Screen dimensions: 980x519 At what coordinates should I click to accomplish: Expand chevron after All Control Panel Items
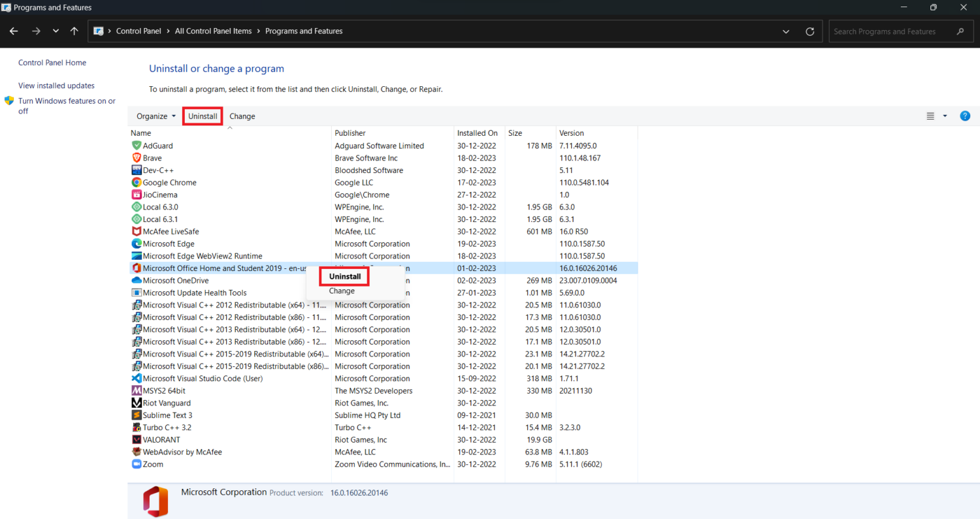click(x=259, y=31)
